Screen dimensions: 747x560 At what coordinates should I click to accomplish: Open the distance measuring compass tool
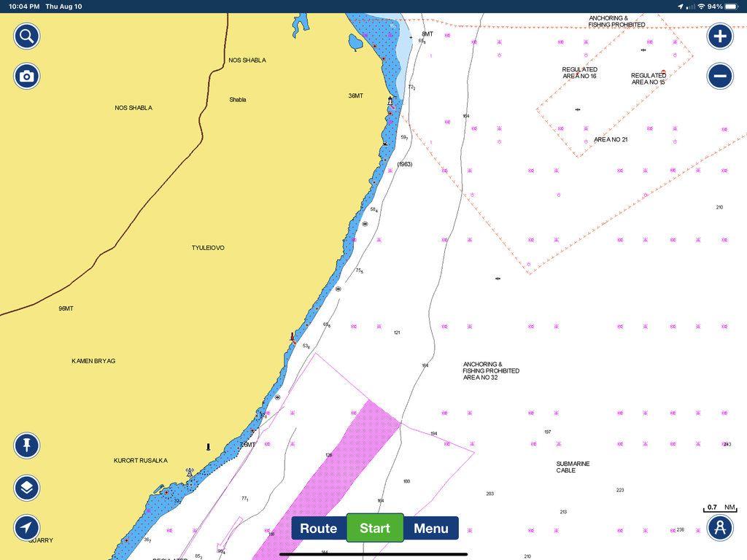720,528
